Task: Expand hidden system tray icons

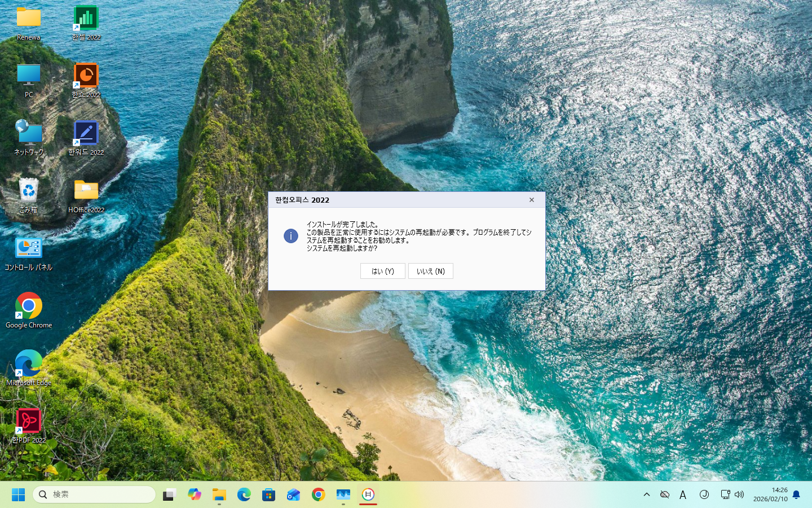Action: pyautogui.click(x=647, y=494)
